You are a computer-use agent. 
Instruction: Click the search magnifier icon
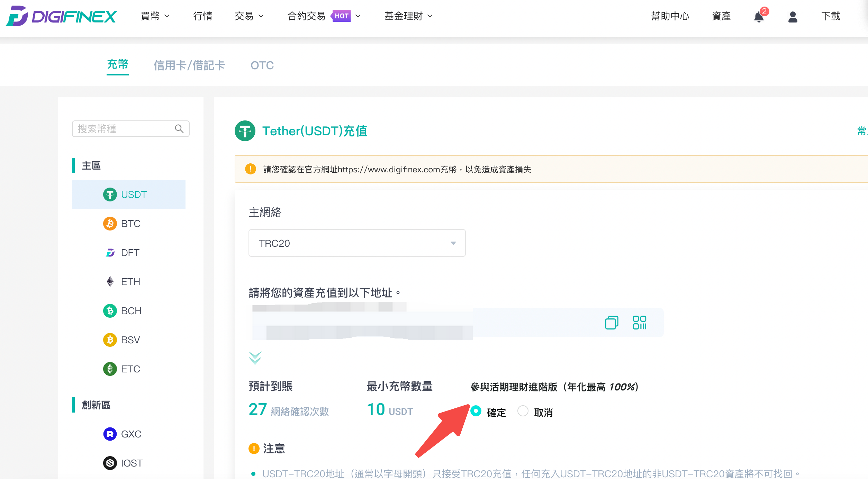point(179,129)
